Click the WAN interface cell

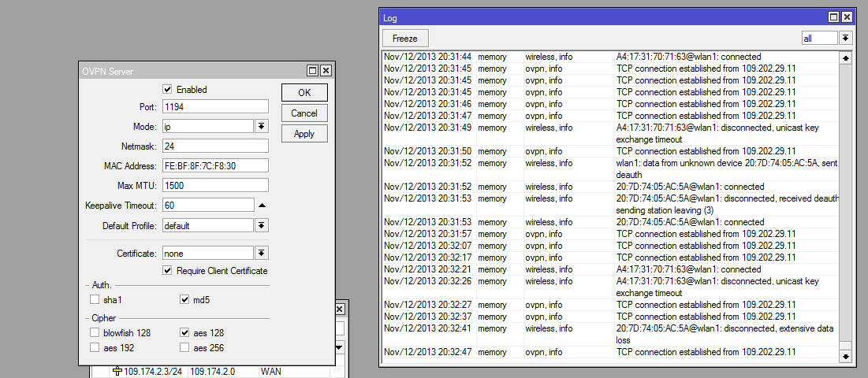270,372
